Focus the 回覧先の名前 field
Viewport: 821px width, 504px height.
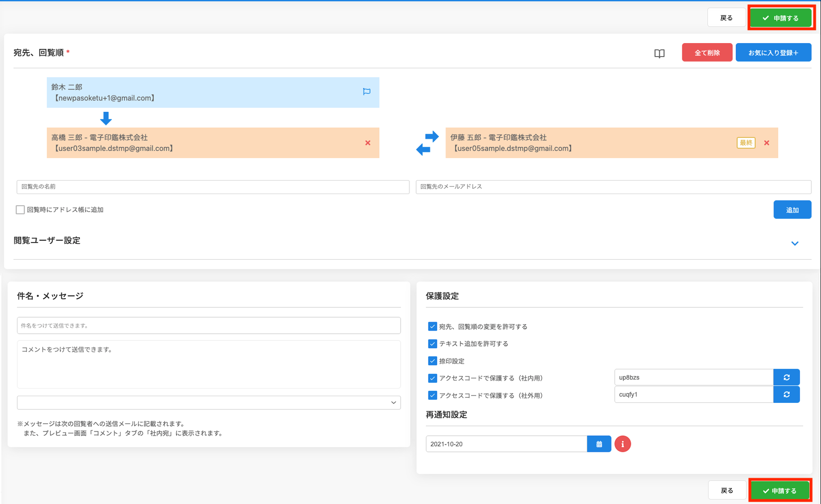(213, 187)
